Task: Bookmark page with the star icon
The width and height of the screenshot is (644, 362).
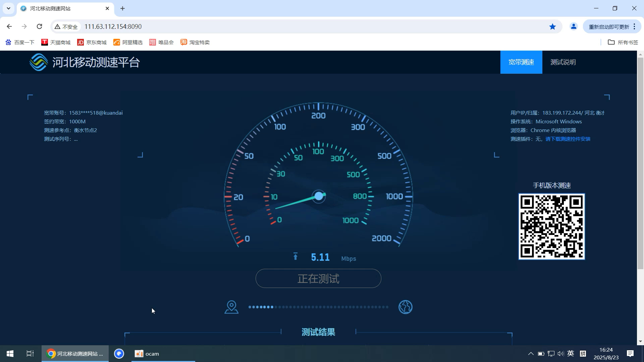Action: click(552, 26)
